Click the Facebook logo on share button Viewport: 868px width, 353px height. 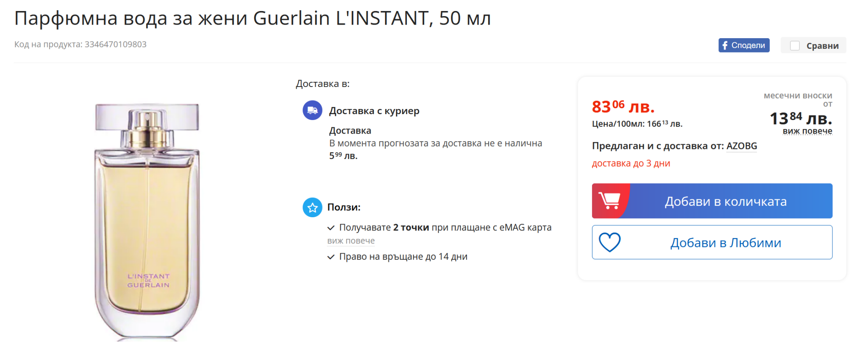point(725,45)
